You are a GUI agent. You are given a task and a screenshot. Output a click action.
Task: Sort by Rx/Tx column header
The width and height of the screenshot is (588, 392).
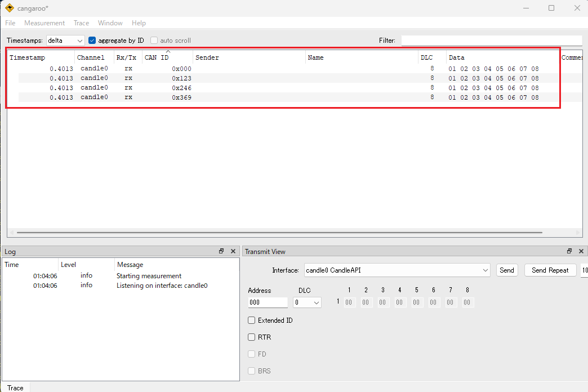(128, 57)
